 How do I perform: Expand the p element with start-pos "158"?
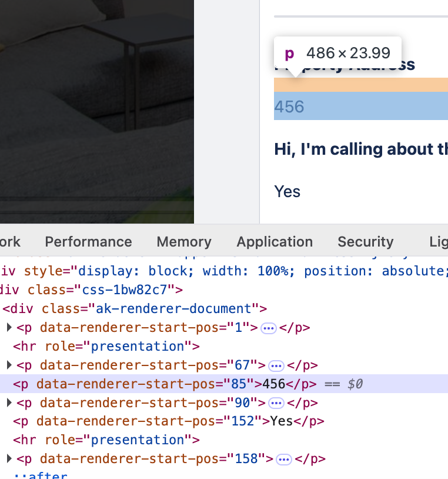(x=8, y=459)
